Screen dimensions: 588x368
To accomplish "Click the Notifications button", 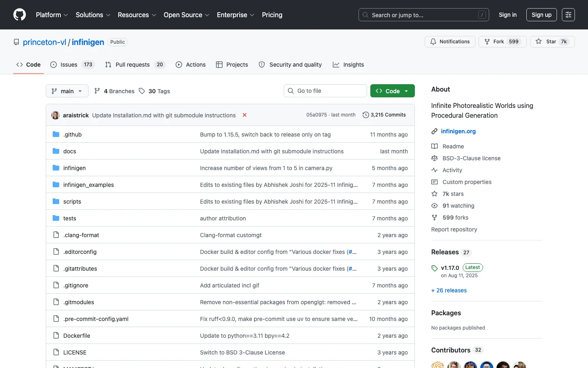I will [450, 42].
